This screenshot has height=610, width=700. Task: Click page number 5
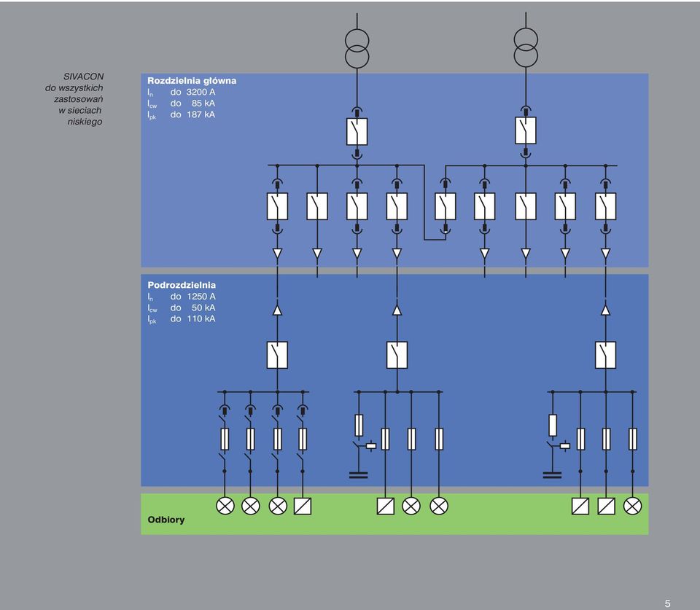pyautogui.click(x=667, y=603)
